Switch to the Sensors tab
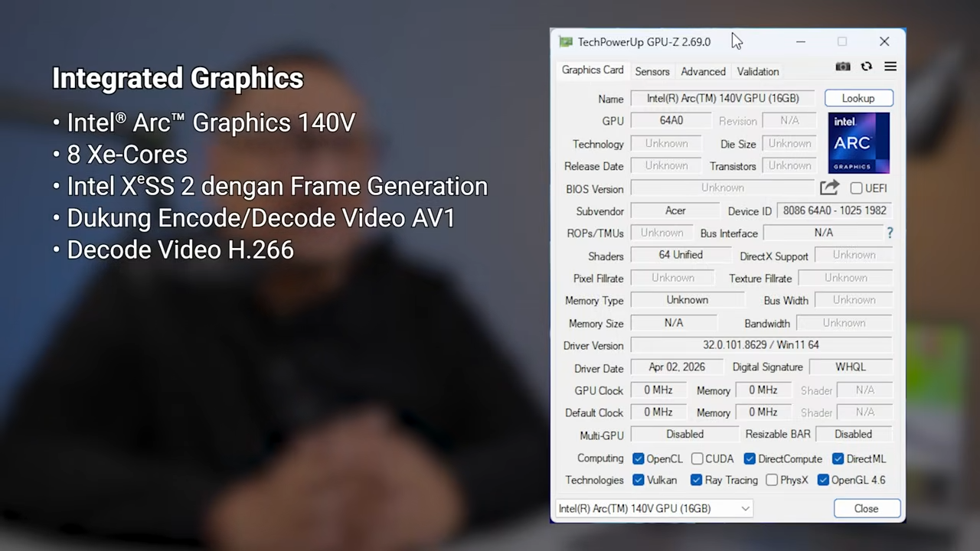Viewport: 980px width, 551px height. coord(652,71)
